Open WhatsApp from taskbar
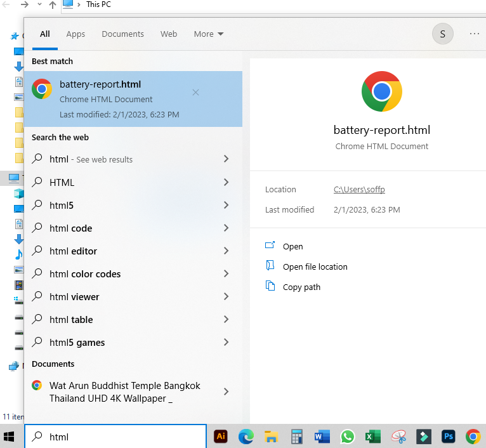 pyautogui.click(x=348, y=437)
